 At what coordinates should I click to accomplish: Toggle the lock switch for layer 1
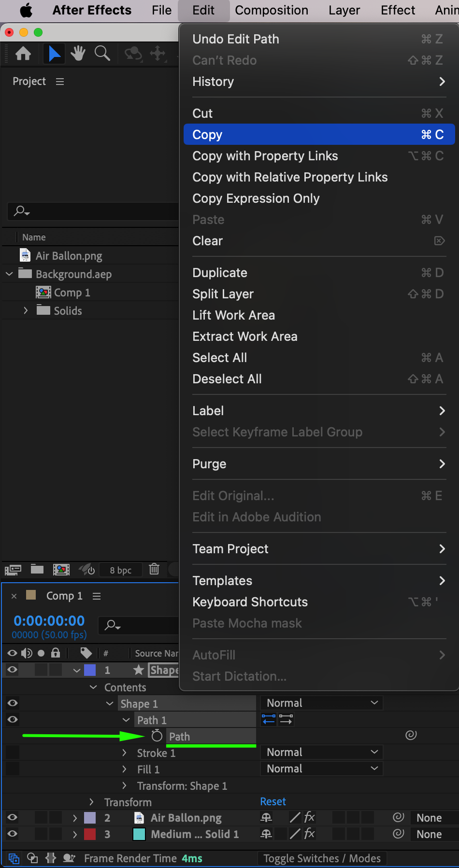pyautogui.click(x=56, y=670)
